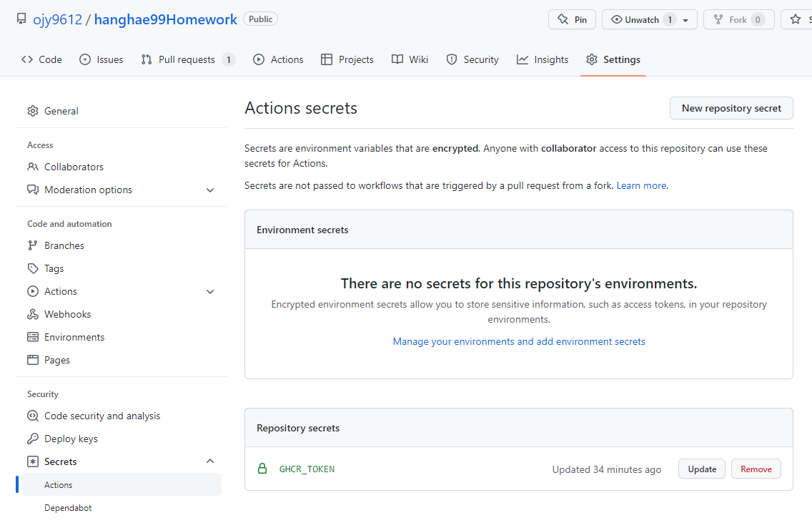This screenshot has height=523, width=812.
Task: Click the Environments server icon
Action: pyautogui.click(x=33, y=337)
